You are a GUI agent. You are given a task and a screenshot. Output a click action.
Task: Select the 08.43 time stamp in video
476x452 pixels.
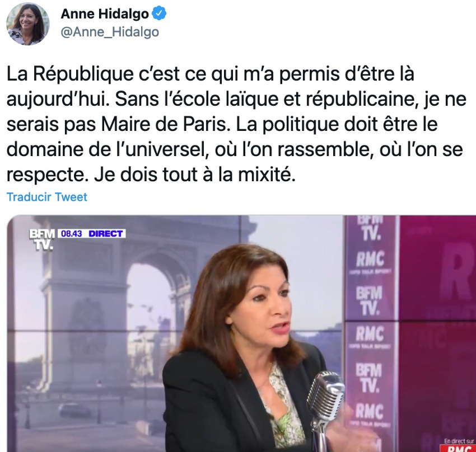coord(72,233)
